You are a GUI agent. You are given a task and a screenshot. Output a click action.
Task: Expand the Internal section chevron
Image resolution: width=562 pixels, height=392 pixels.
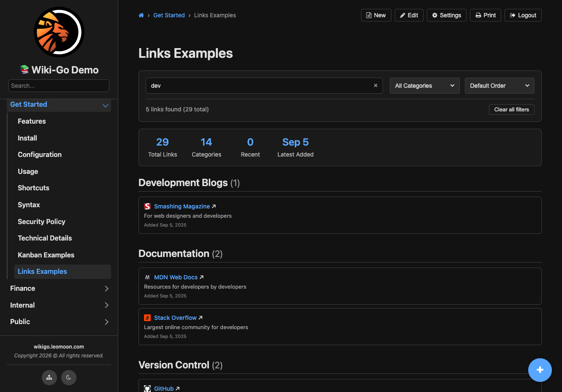(x=106, y=305)
